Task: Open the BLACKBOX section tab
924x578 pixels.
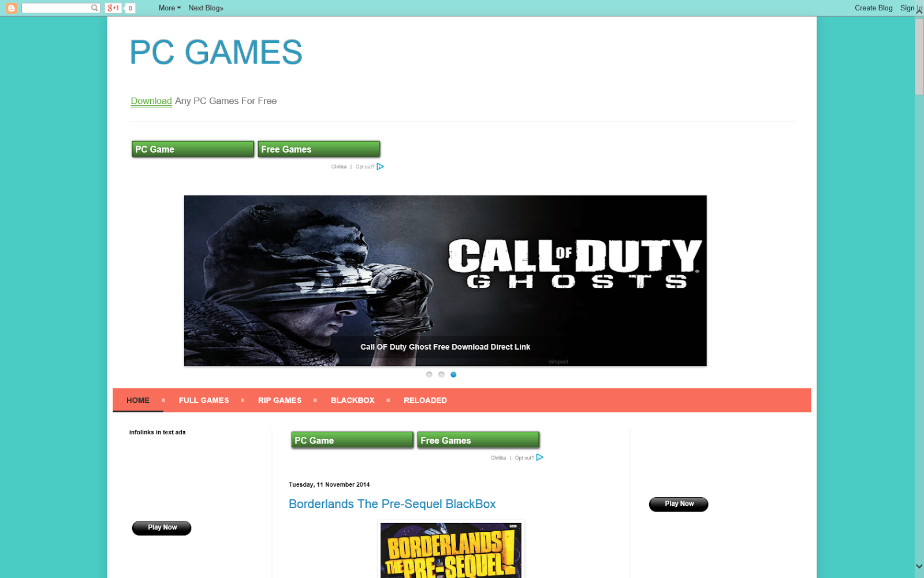Action: pos(352,400)
